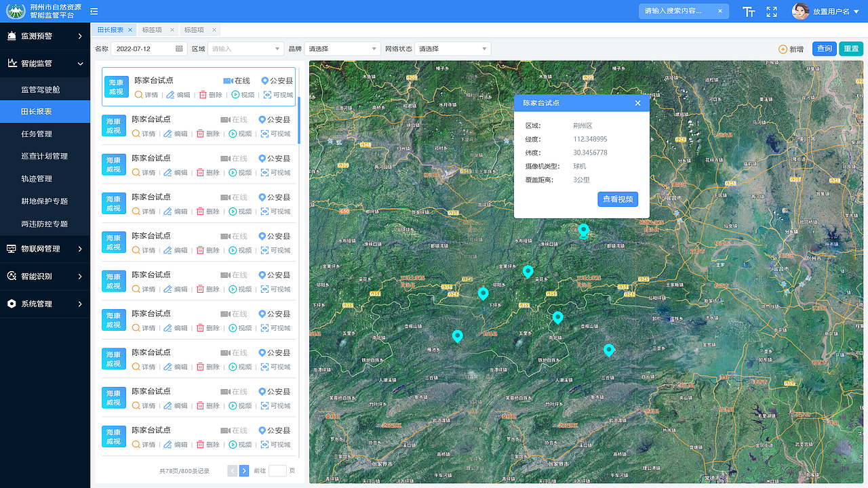Click the 共78页/800条记录 record count
This screenshot has height=488, width=868.
pos(184,471)
